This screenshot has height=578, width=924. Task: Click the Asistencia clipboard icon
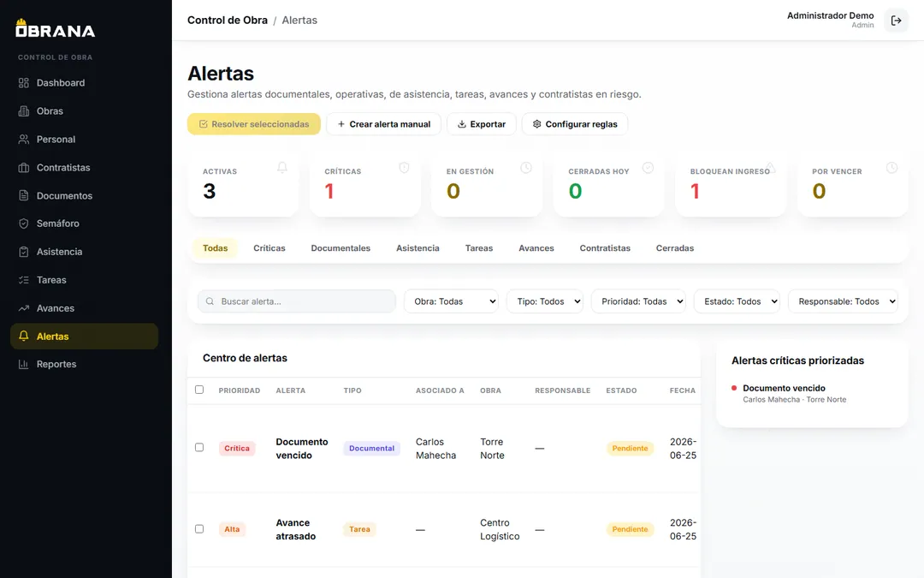click(24, 252)
